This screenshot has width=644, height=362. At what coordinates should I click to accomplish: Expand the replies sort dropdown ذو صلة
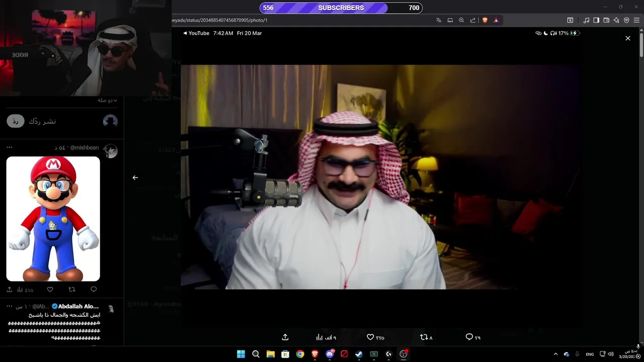pos(108,101)
